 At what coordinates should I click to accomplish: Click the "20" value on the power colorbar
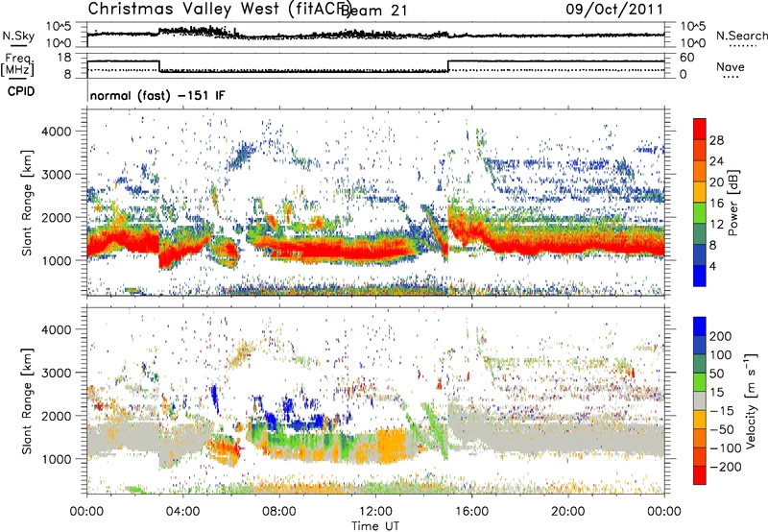click(716, 182)
